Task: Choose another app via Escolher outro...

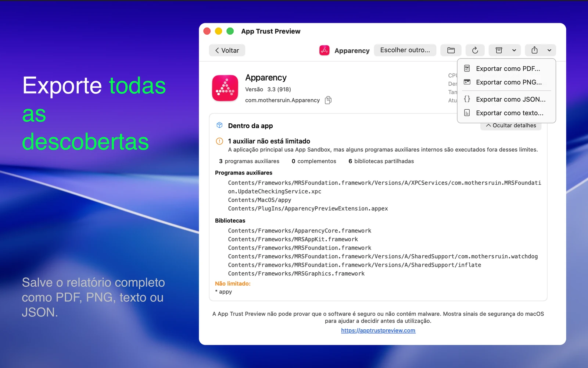Action: tap(405, 50)
